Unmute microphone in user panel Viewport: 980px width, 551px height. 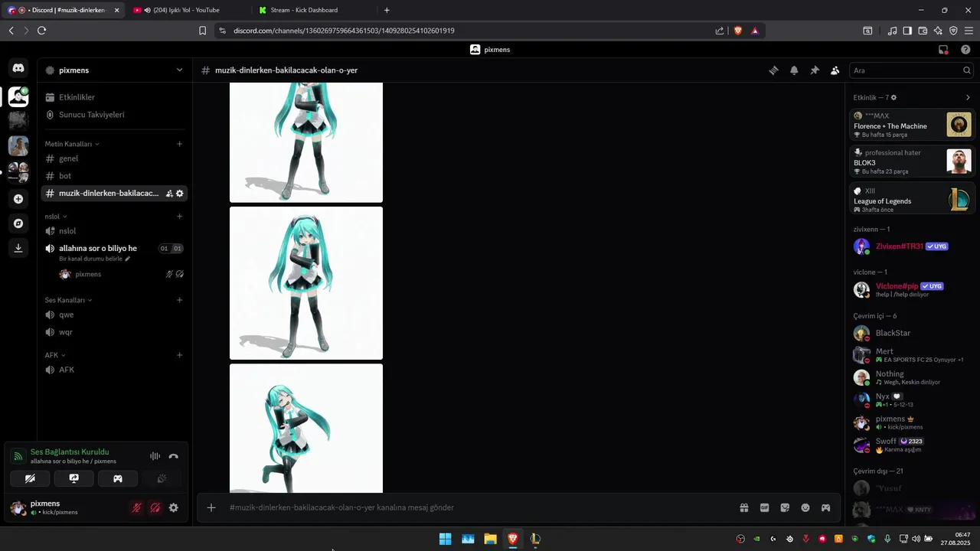pos(137,507)
